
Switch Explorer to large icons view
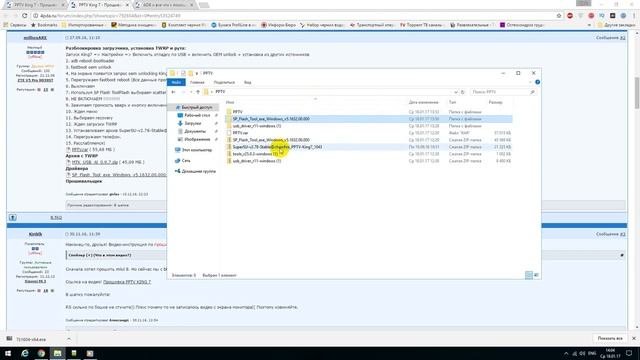click(x=536, y=275)
